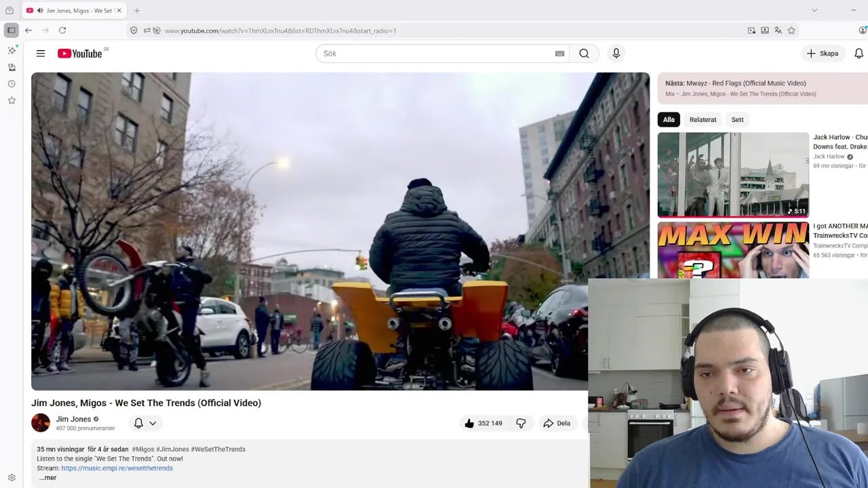Open sidebar settings gear icon

[x=12, y=478]
